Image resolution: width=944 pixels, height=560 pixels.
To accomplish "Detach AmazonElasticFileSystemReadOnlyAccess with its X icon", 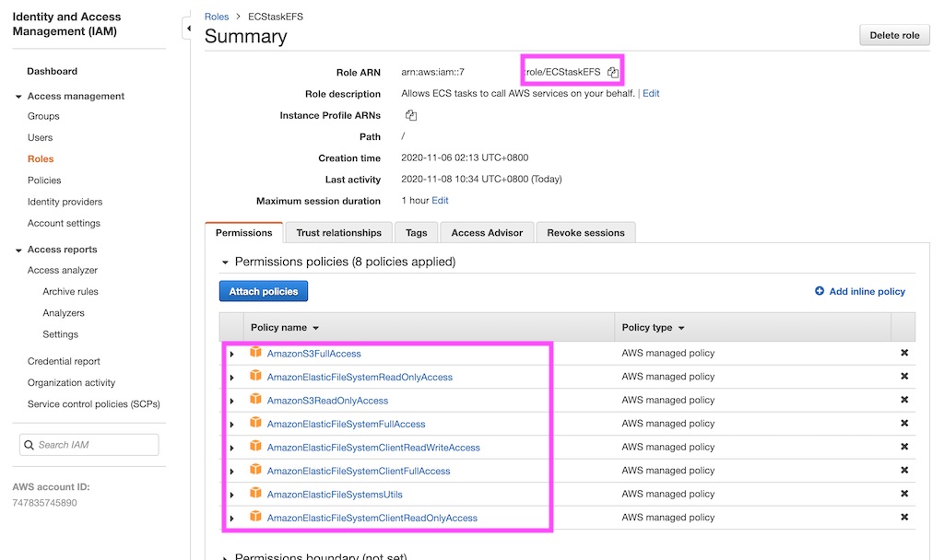I will coord(904,377).
